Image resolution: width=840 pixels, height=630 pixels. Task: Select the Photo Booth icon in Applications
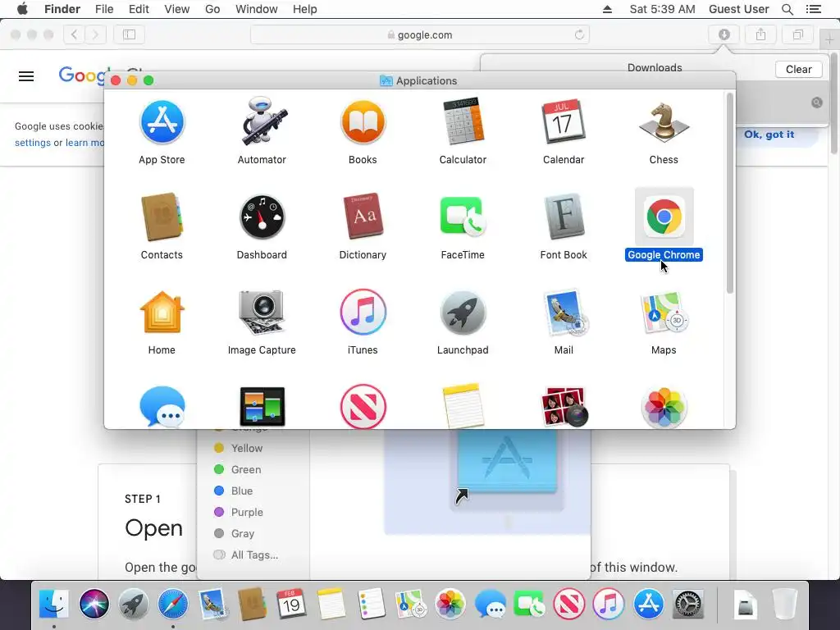point(565,407)
